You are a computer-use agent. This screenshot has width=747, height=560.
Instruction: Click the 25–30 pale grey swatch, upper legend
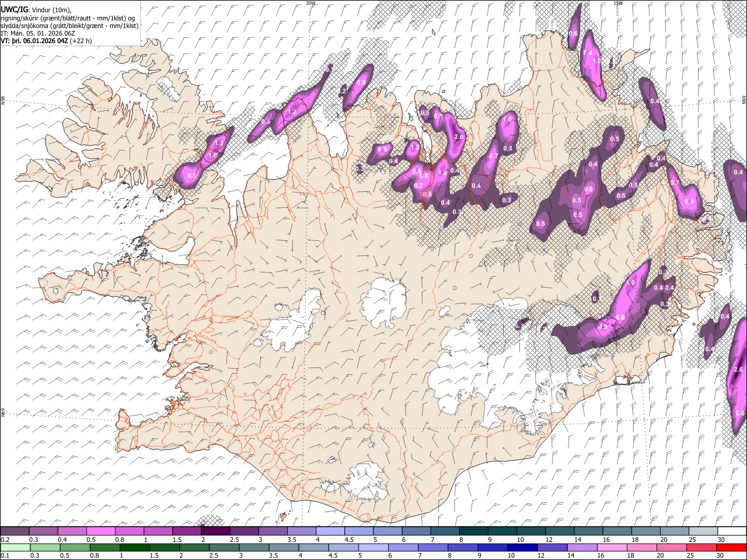(x=703, y=531)
